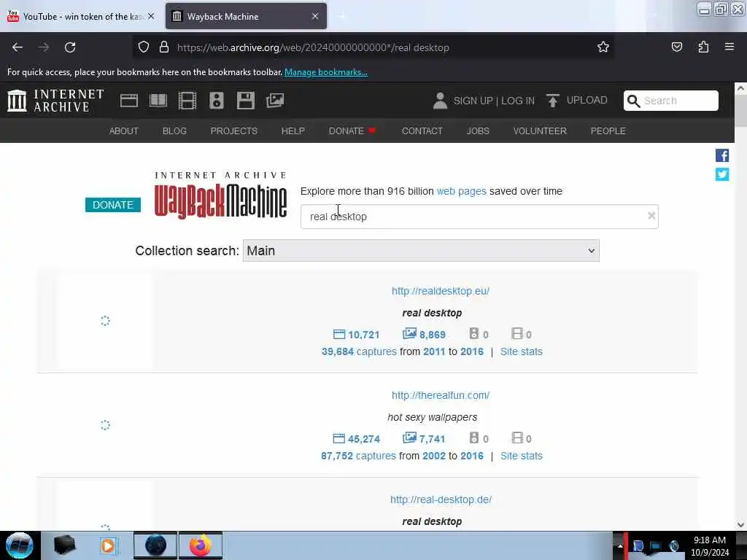Click the user avatar icon
This screenshot has width=747, height=560.
coord(440,101)
